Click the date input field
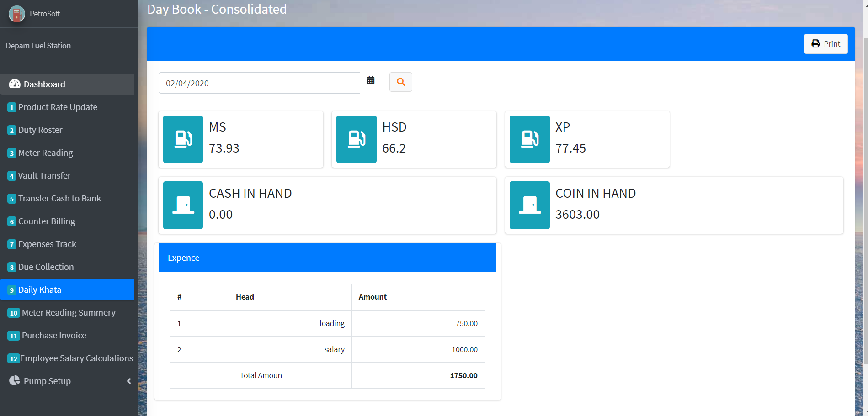868x416 pixels. click(x=259, y=83)
